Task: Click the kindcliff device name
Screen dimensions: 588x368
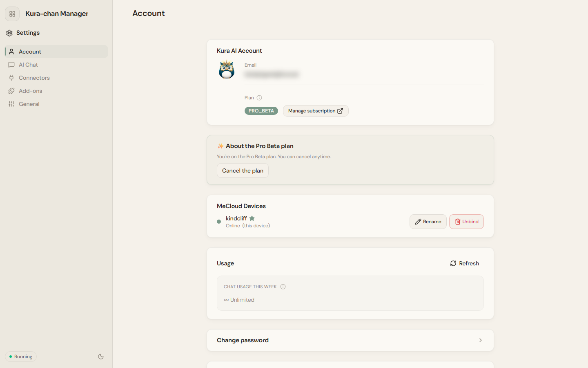Action: tap(236, 218)
